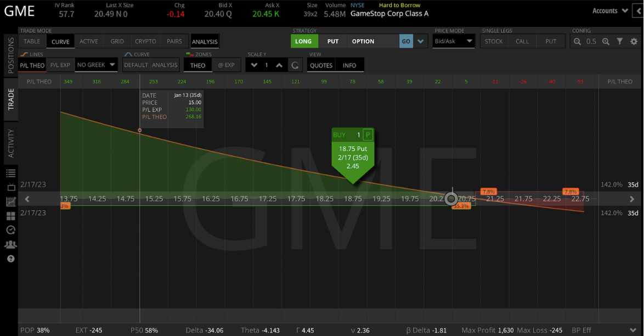Viewport: 644px width, 336px height.
Task: Open the Config filter icon
Action: (x=620, y=41)
